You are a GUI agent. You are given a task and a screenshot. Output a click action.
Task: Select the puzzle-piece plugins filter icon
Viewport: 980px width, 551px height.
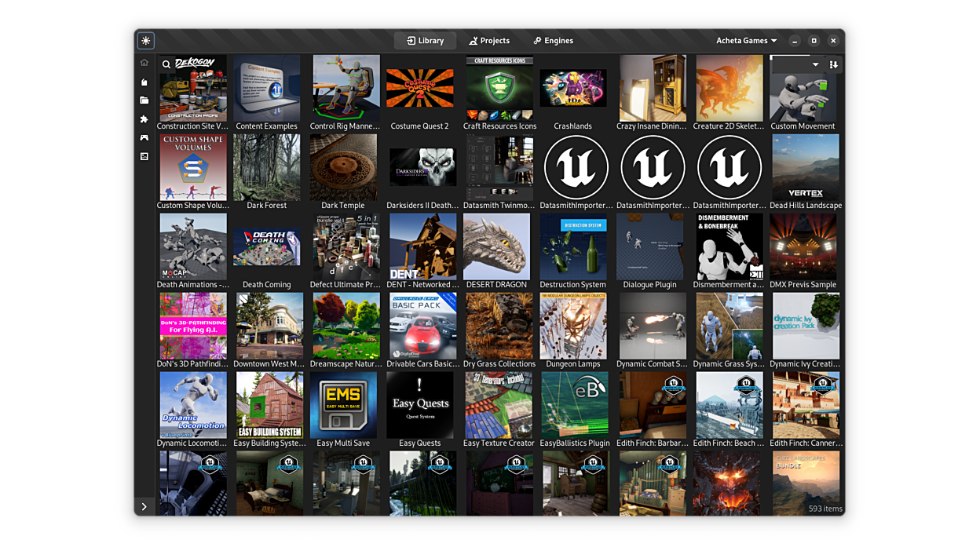144,119
